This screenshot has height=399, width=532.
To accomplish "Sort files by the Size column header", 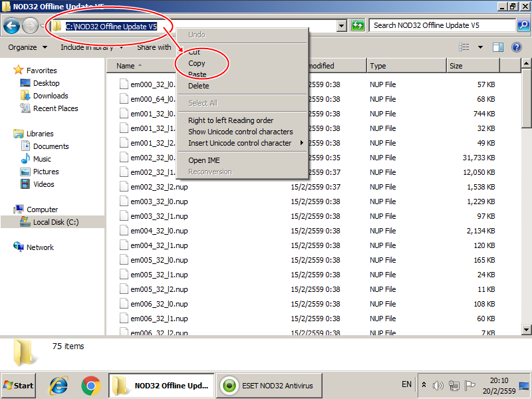I will pos(473,65).
